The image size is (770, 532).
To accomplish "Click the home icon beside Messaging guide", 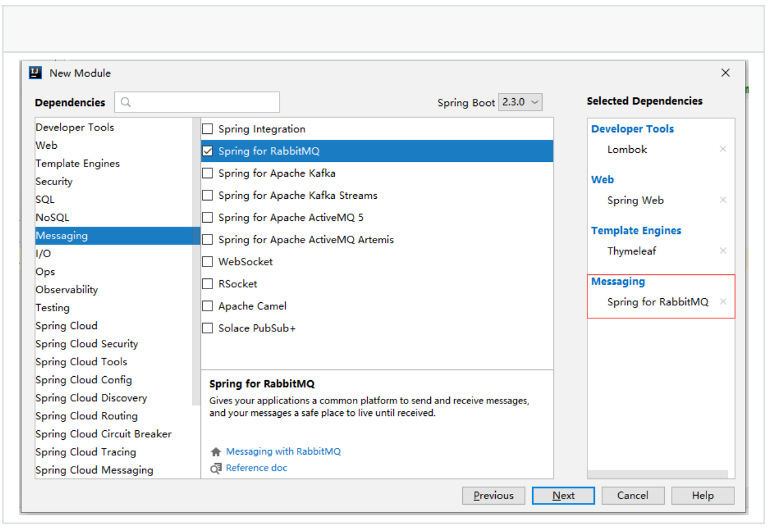I will point(216,452).
